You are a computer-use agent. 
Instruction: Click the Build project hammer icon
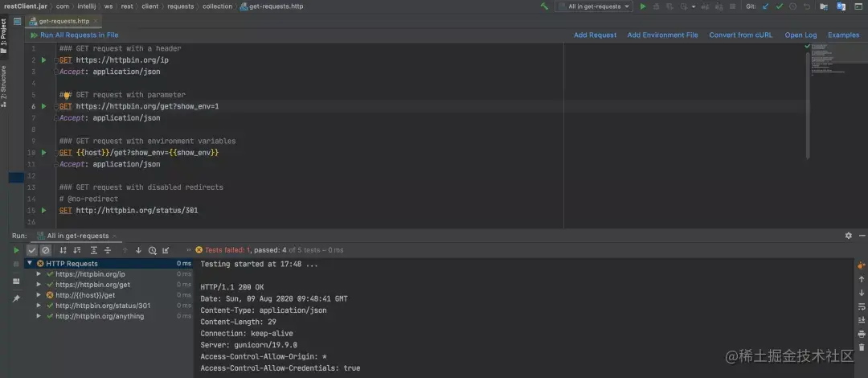[x=545, y=6]
